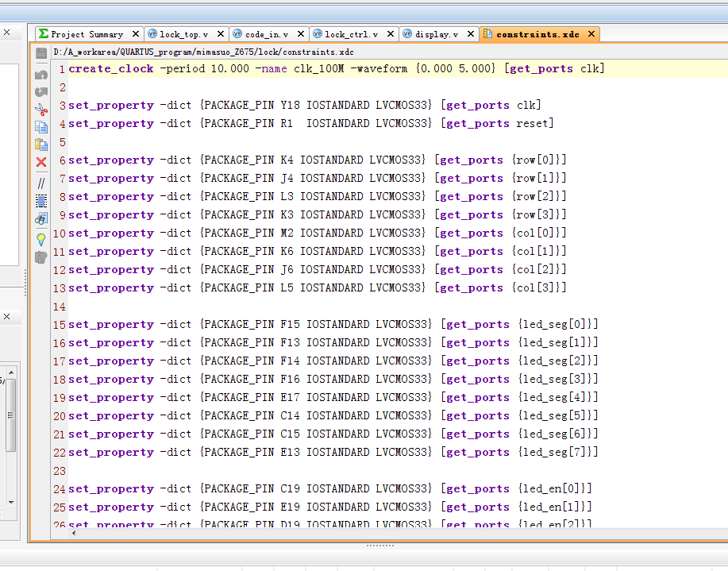Viewport: 728px width, 571px height.
Task: Click the Cut scissors icon
Action: coord(41,109)
